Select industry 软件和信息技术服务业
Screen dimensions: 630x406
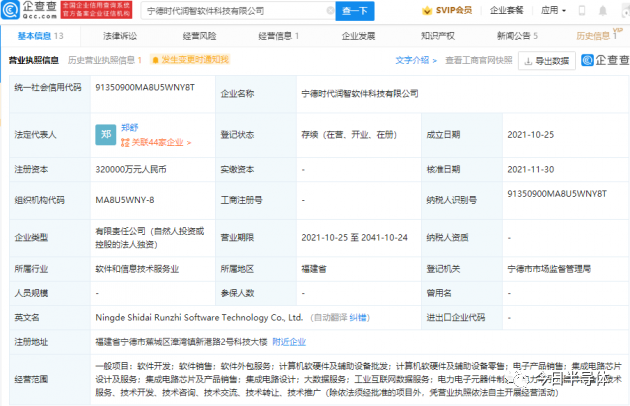click(x=137, y=269)
